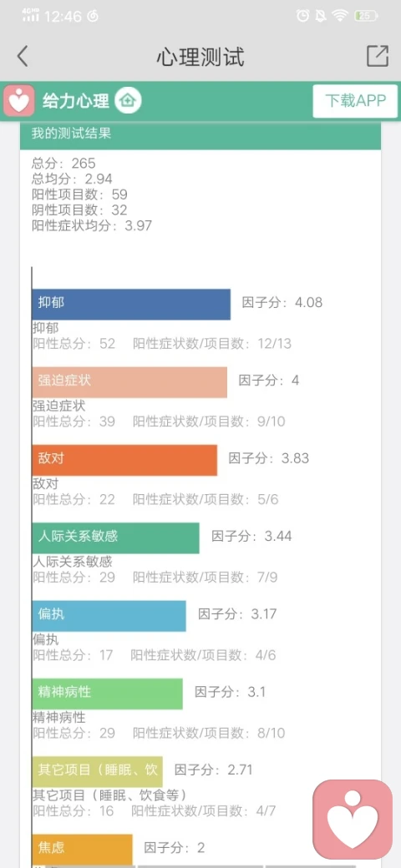
Task: Tap the green 人际关系敏感 bar
Action: [116, 537]
